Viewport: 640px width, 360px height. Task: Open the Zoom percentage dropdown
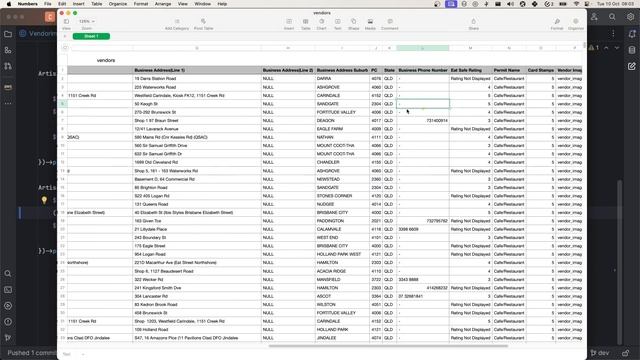pyautogui.click(x=87, y=21)
